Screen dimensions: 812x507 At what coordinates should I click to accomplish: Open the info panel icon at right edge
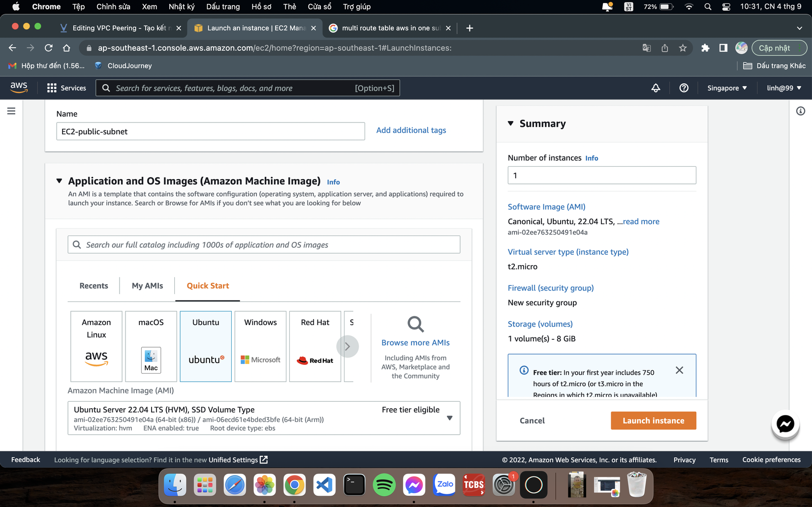pyautogui.click(x=801, y=111)
